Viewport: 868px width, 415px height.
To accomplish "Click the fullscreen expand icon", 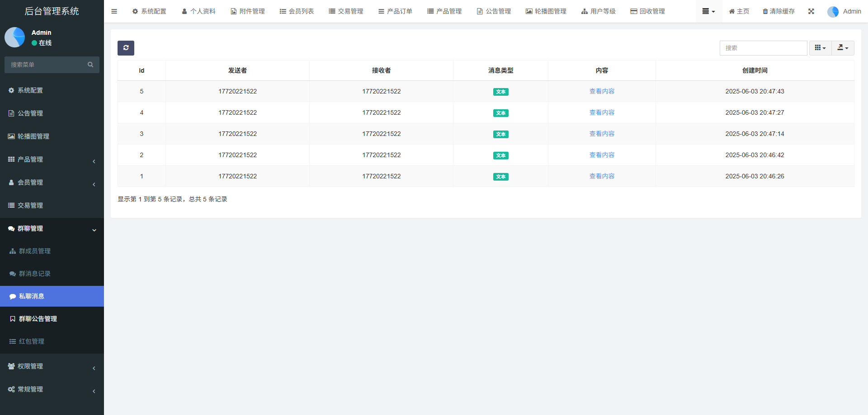I will tap(811, 11).
